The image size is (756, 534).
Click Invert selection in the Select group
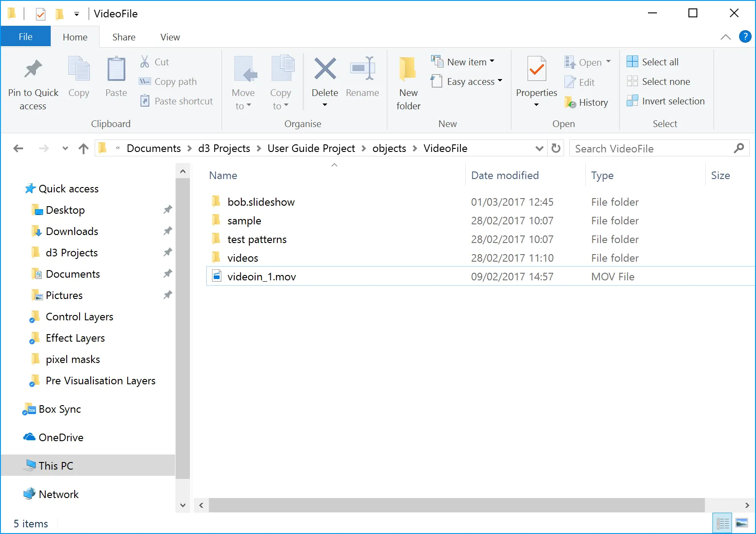tap(666, 101)
